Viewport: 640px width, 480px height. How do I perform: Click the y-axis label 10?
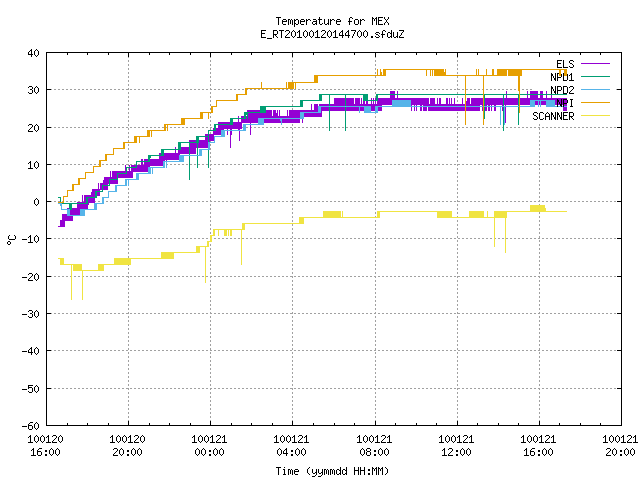pos(33,165)
